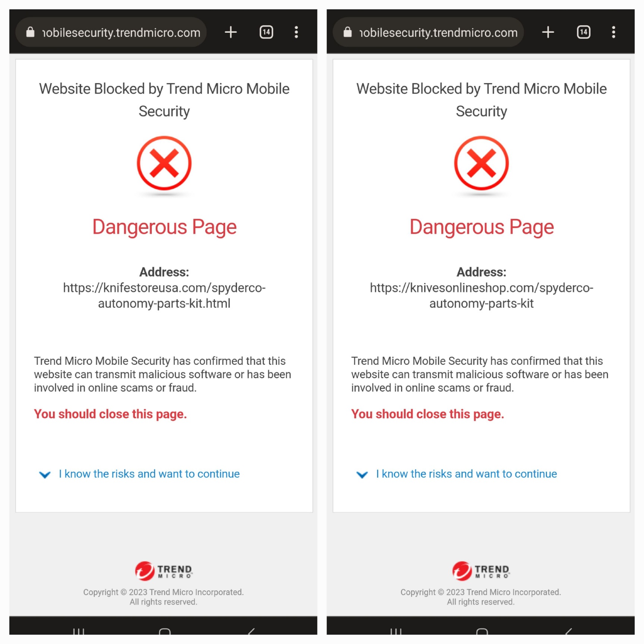
Task: Continue to knivesonlineshop.com despite the risks
Action: click(x=466, y=474)
